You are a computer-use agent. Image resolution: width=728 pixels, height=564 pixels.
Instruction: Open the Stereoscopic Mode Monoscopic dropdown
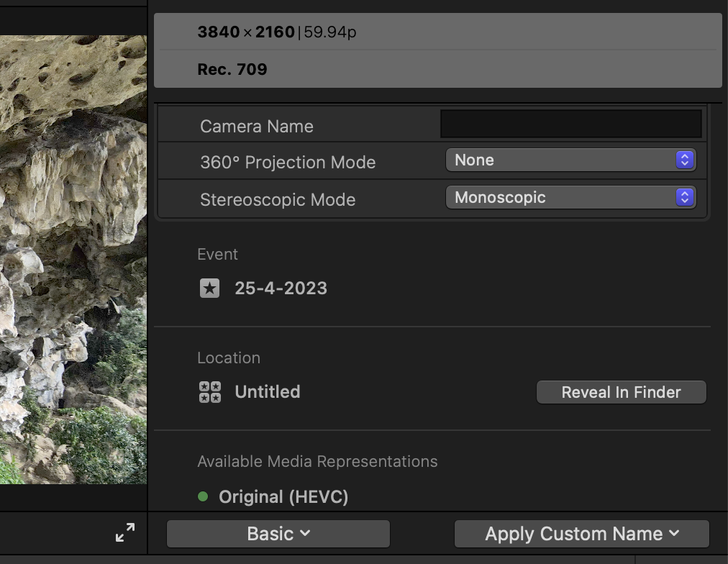pyautogui.click(x=570, y=197)
